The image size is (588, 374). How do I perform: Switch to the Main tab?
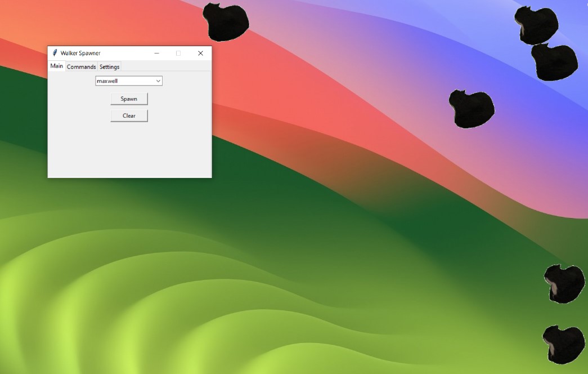[x=57, y=66]
